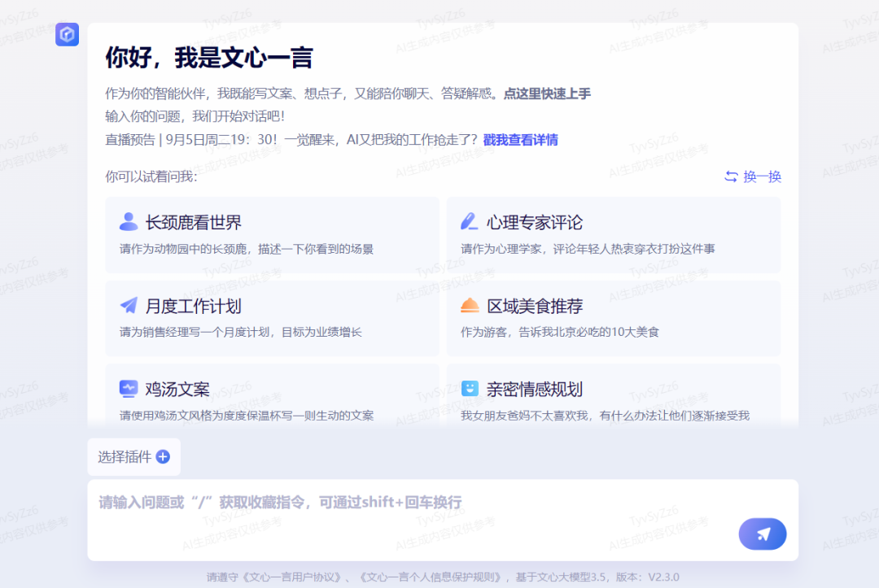This screenshot has height=588, width=879.
Task: Click description 请作为动物园中的长颈鹿
Action: (x=246, y=249)
